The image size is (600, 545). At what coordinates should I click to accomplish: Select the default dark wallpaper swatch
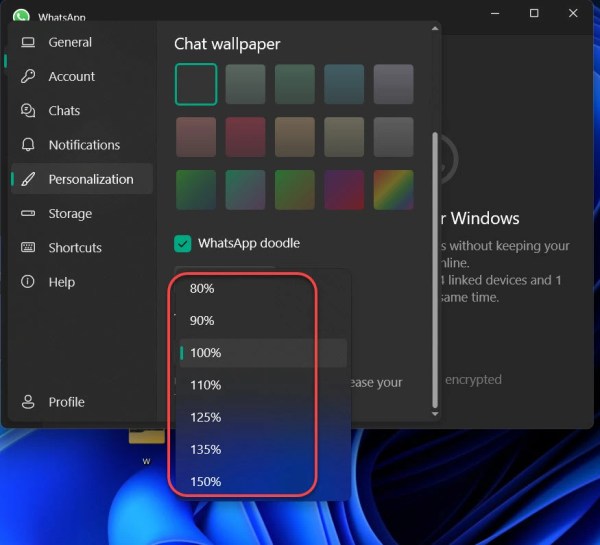tap(196, 84)
